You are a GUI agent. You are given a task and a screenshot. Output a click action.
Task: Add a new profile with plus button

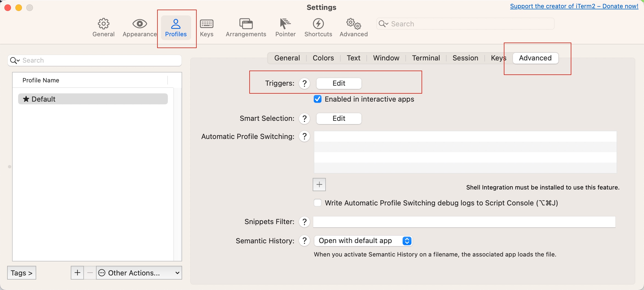[77, 273]
